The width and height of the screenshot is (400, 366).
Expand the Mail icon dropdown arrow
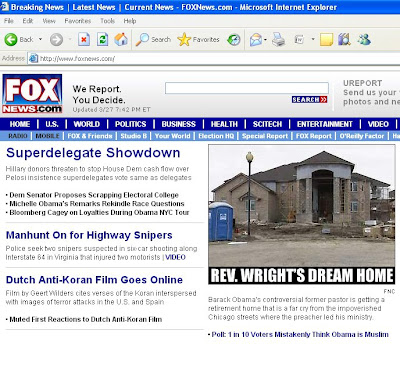pyautogui.click(x=265, y=40)
